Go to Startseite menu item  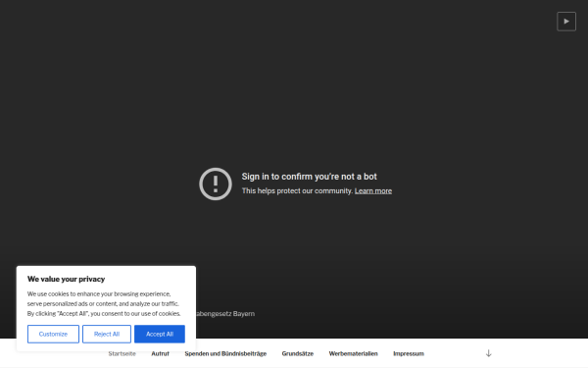122,353
